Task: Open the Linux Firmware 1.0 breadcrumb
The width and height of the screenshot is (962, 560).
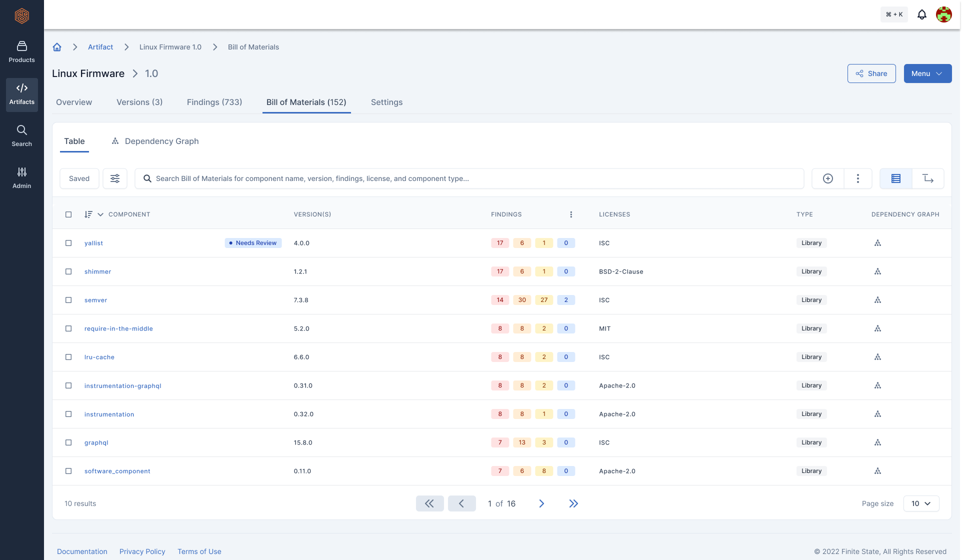Action: pyautogui.click(x=170, y=47)
